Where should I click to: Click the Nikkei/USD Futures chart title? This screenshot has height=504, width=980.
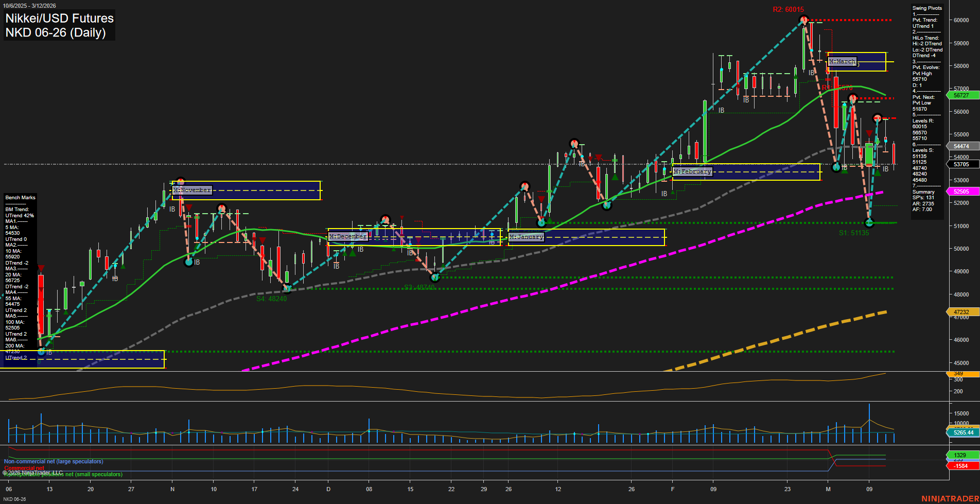point(59,19)
